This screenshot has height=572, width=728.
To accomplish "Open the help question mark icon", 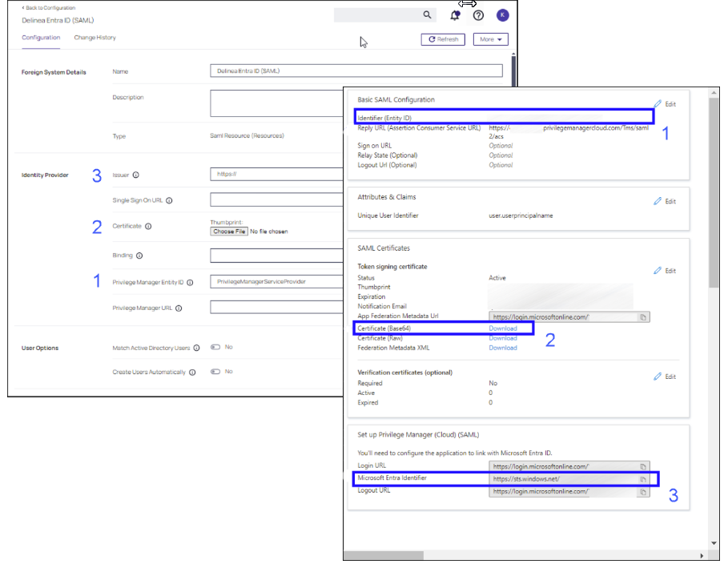I will [x=479, y=15].
